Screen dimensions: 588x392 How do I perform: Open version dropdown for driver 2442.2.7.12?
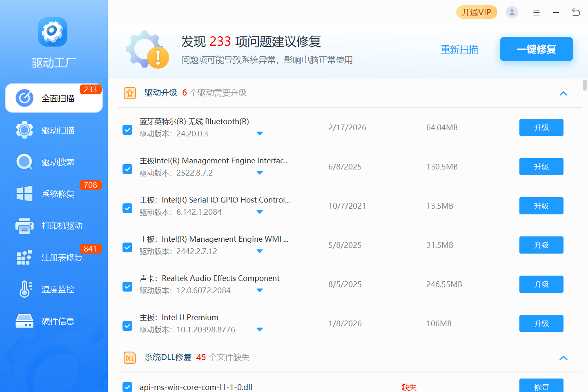(x=260, y=251)
